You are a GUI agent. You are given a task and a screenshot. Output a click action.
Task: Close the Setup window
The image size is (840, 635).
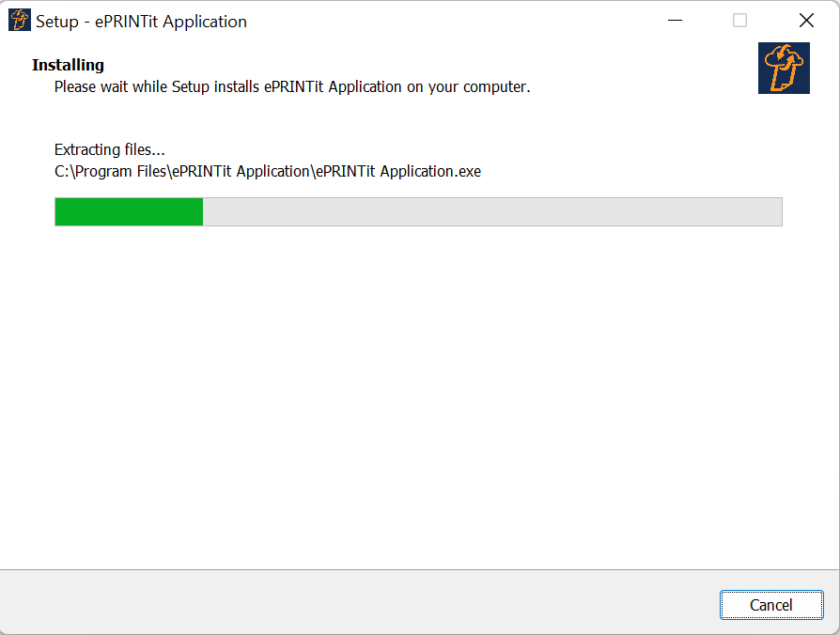[806, 21]
